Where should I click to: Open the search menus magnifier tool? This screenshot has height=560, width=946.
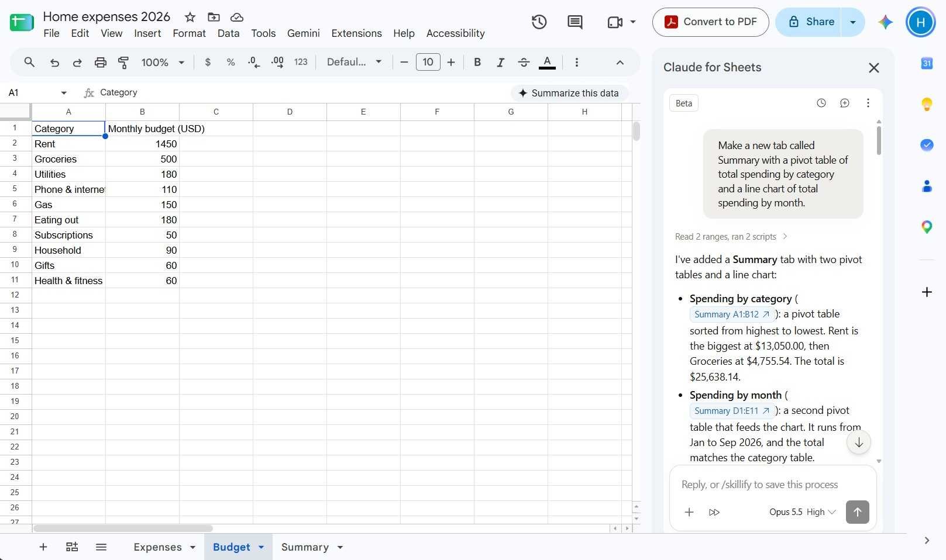(x=29, y=62)
